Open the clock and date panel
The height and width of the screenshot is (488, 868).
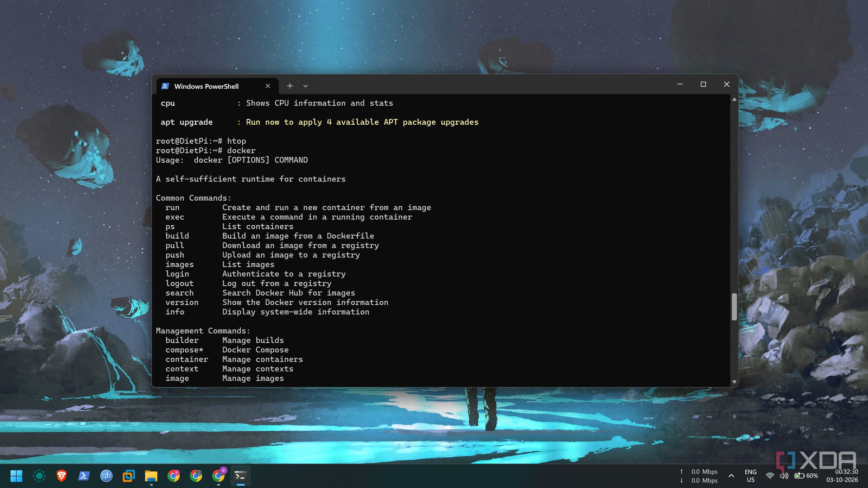[842, 476]
